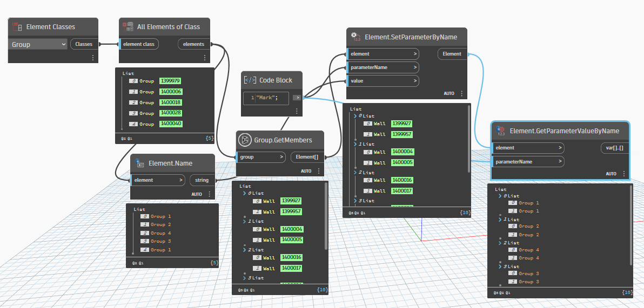Click the Element Classes node icon
The width and height of the screenshot is (644, 308).
coord(17,26)
